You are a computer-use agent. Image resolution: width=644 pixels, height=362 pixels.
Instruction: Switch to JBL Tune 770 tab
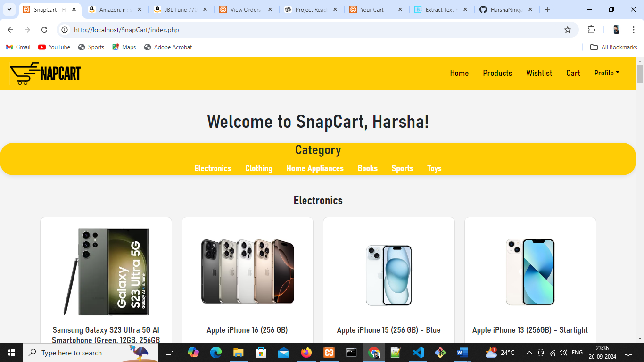click(x=181, y=9)
